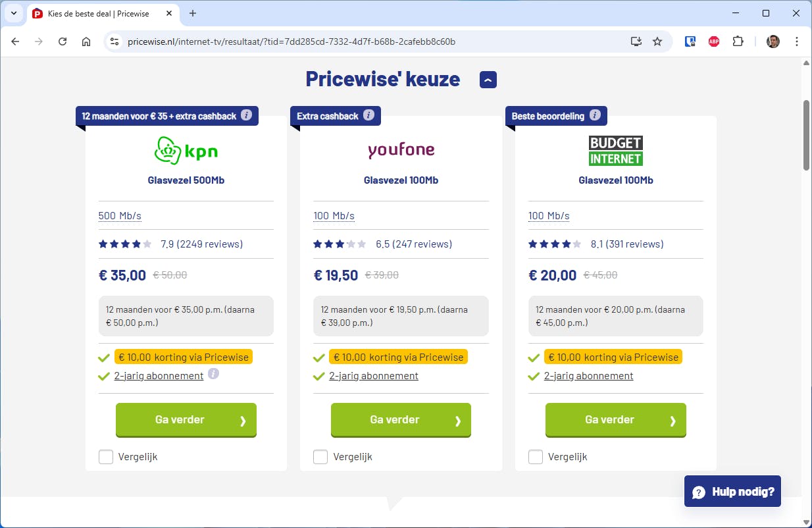Image resolution: width=812 pixels, height=528 pixels.
Task: Open the tab search dropdown arrow
Action: pos(13,13)
